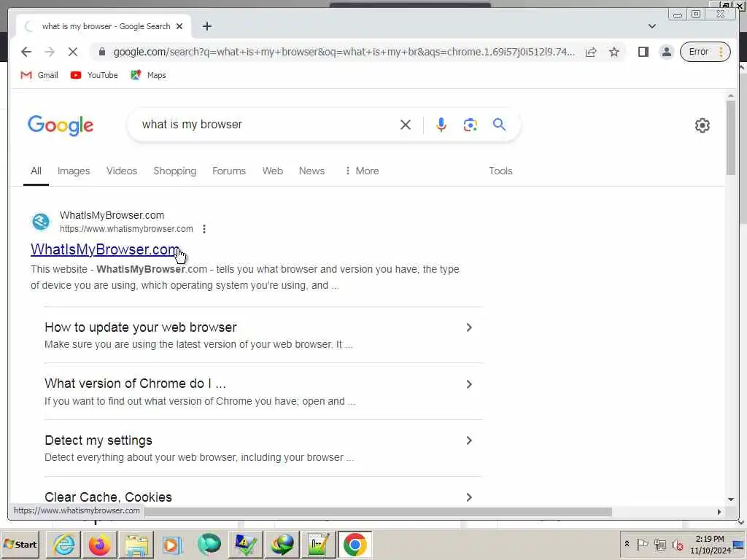Click the address bar URL

344,52
